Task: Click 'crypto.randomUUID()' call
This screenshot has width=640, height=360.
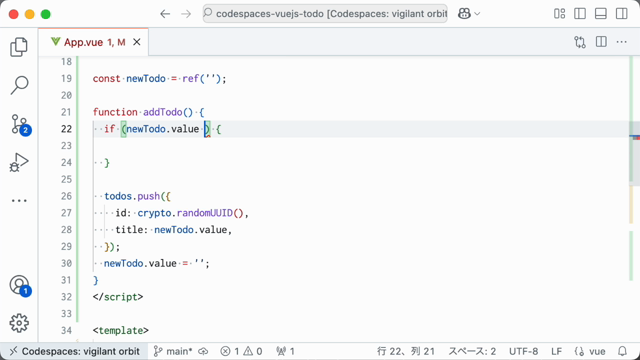Action: click(190, 213)
